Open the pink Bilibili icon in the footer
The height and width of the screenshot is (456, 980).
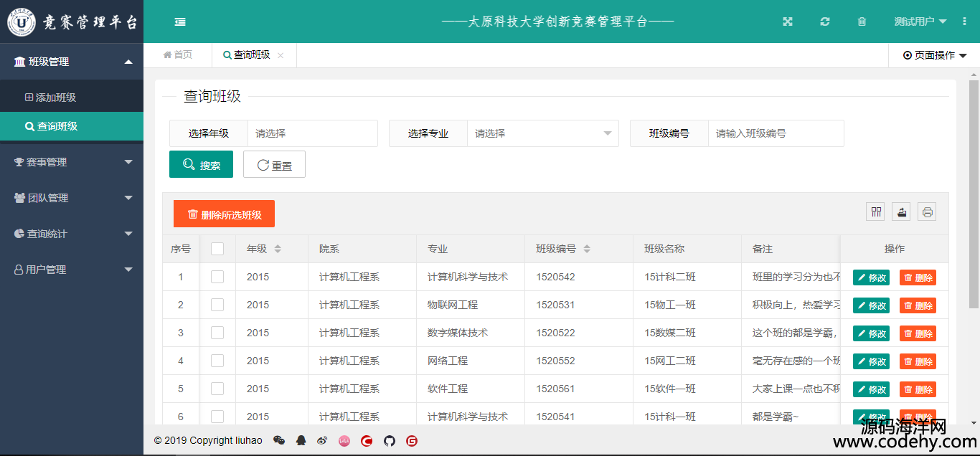[x=344, y=441]
